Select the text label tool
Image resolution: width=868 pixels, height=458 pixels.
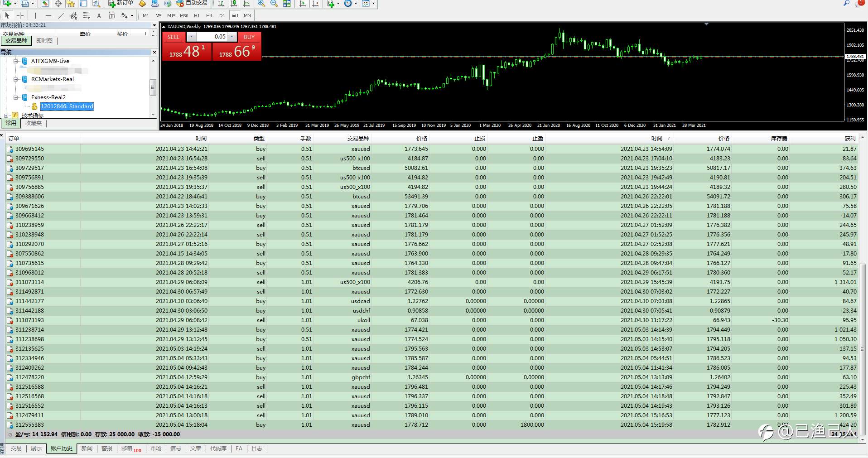tap(111, 15)
